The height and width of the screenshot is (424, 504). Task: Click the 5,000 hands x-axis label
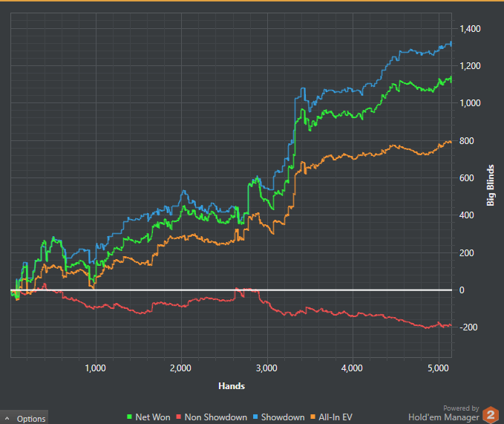(438, 368)
